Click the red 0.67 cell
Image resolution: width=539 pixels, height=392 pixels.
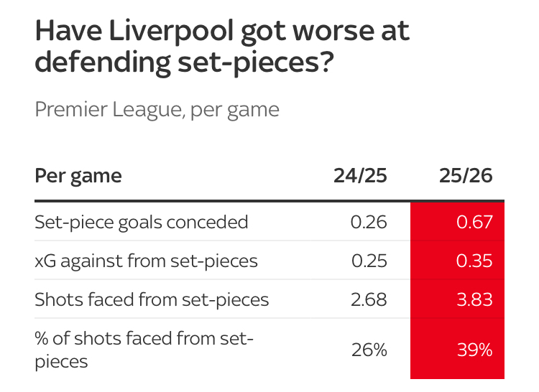click(457, 222)
